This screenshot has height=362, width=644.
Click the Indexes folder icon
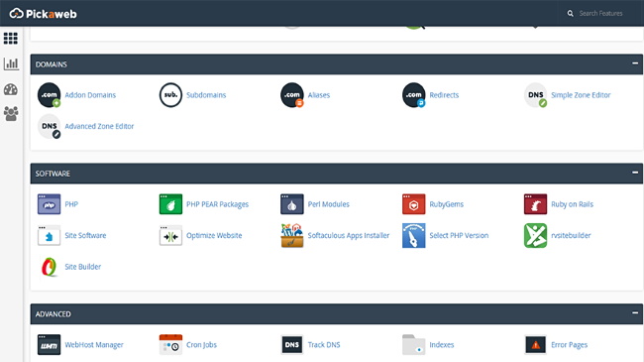[x=413, y=345]
